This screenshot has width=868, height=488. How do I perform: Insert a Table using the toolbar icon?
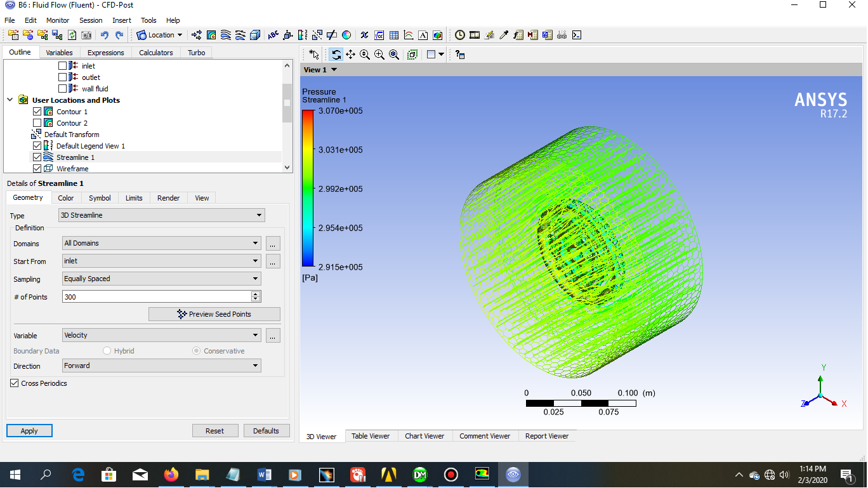pyautogui.click(x=393, y=35)
